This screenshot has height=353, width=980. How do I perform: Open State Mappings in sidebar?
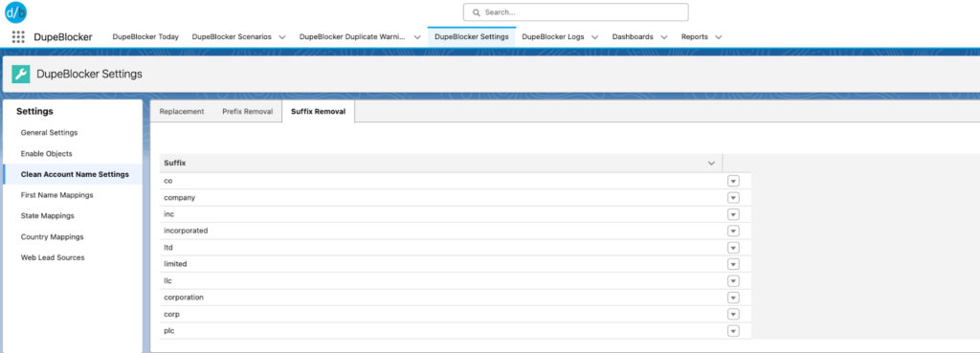(48, 215)
